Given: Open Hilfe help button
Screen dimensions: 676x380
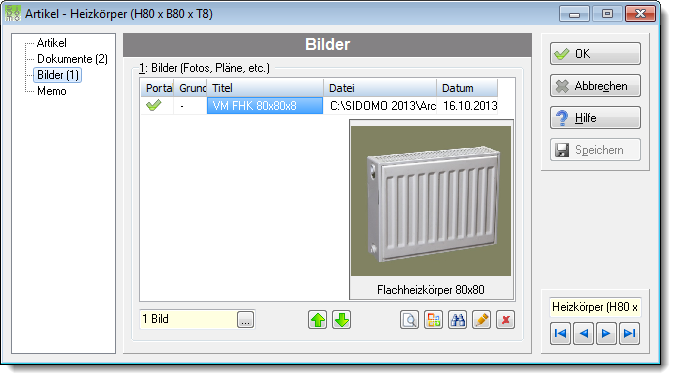Looking at the screenshot, I should [x=595, y=118].
